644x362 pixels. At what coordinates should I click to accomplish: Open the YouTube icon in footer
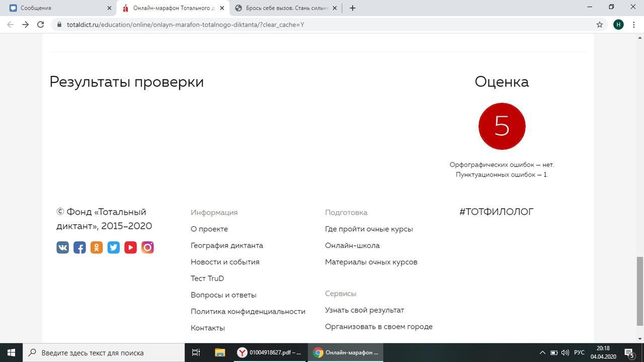130,247
